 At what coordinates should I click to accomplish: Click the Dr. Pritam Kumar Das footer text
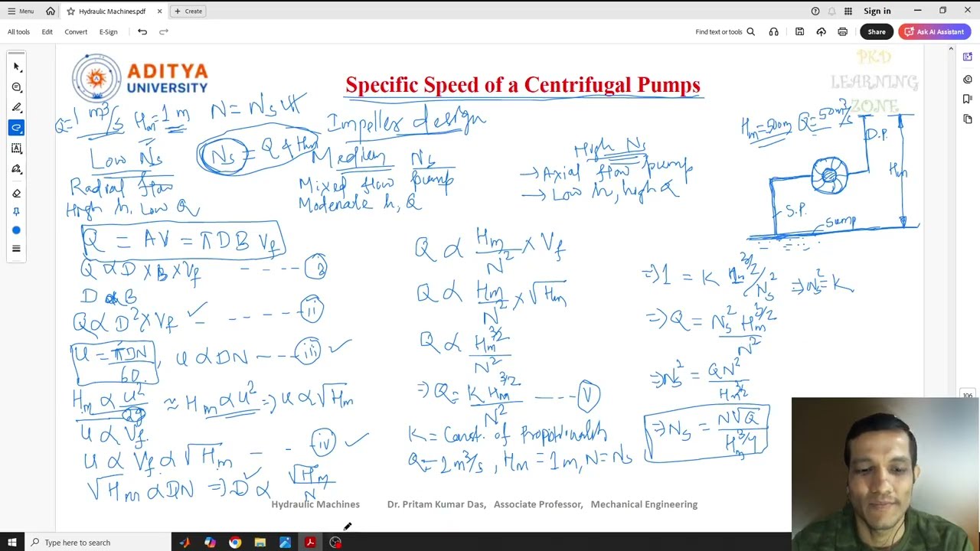point(436,504)
